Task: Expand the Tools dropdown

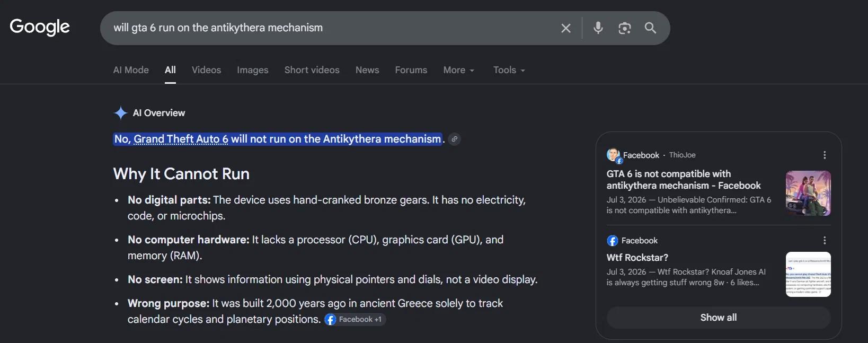Action: pyautogui.click(x=509, y=70)
